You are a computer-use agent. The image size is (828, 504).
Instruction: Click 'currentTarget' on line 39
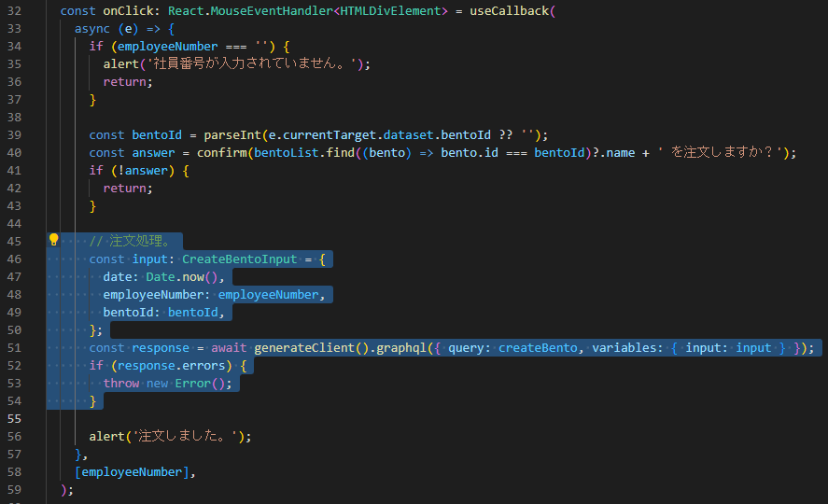tap(330, 135)
